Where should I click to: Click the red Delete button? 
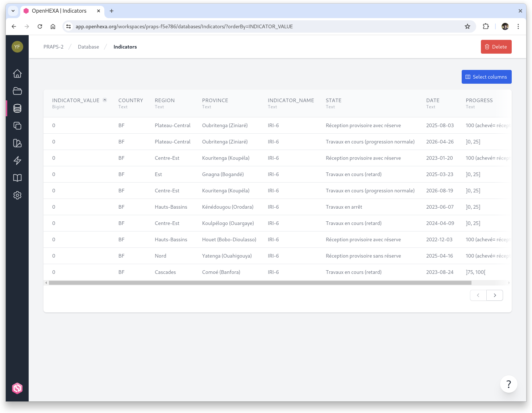[496, 47]
